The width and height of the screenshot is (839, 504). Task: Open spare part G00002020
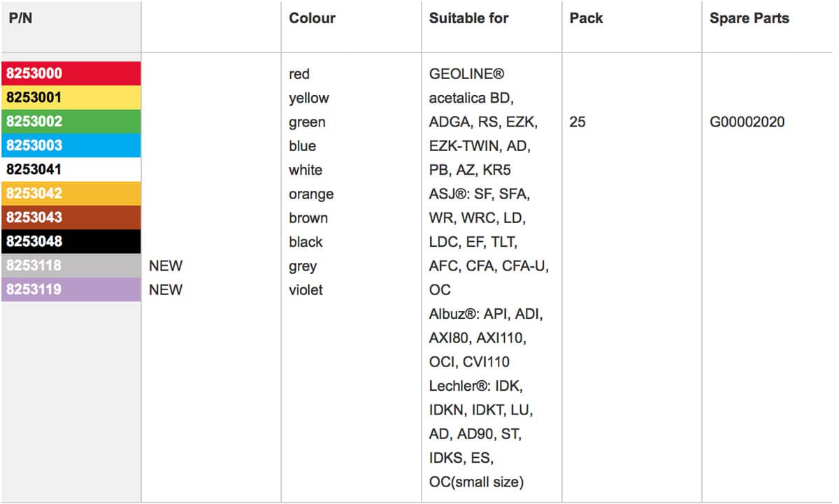pos(747,122)
